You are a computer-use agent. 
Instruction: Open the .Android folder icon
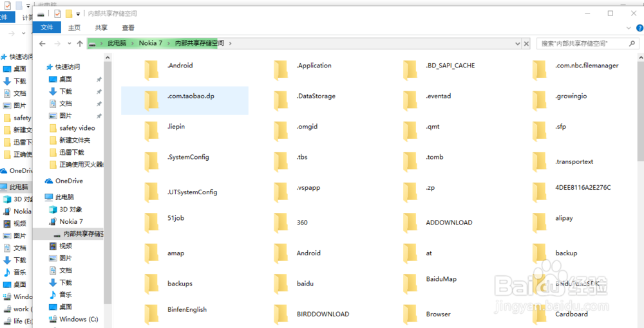coord(151,70)
